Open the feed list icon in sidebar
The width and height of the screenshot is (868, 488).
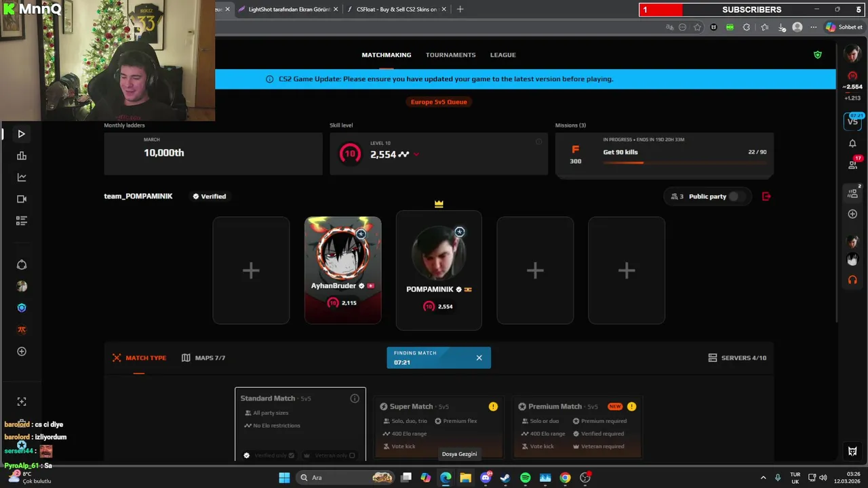coord(22,221)
